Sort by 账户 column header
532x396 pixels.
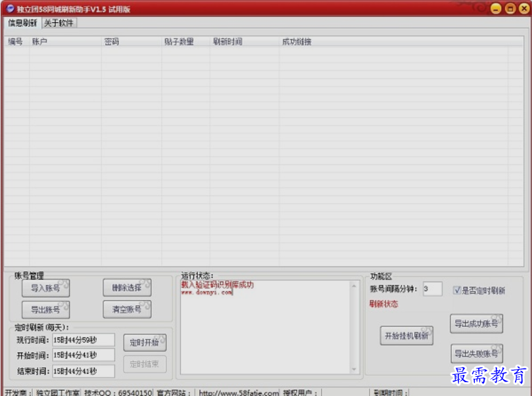(x=65, y=41)
